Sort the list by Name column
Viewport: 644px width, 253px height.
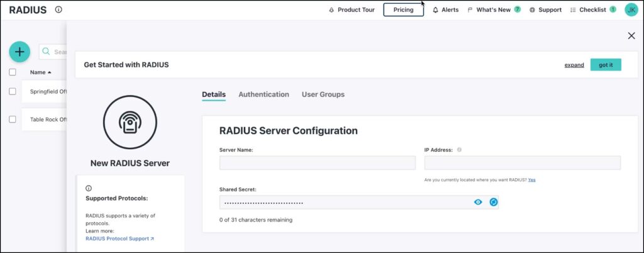point(40,72)
